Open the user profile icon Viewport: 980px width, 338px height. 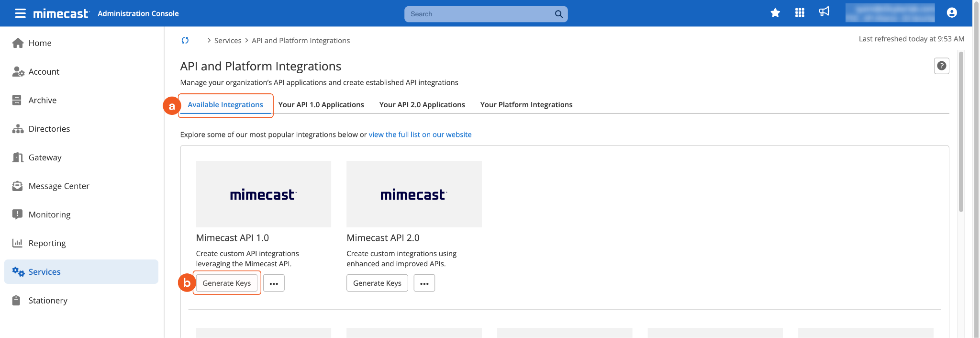pyautogui.click(x=952, y=13)
